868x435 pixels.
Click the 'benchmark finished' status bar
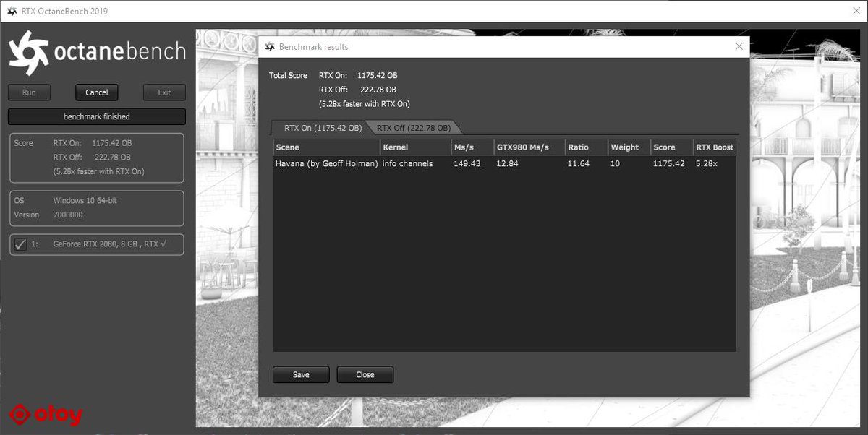point(96,116)
